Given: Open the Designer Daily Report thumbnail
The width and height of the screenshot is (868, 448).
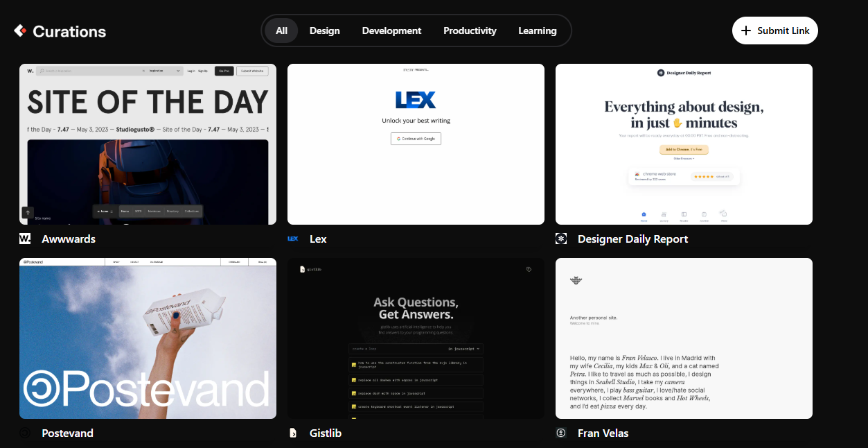Looking at the screenshot, I should click(x=684, y=144).
